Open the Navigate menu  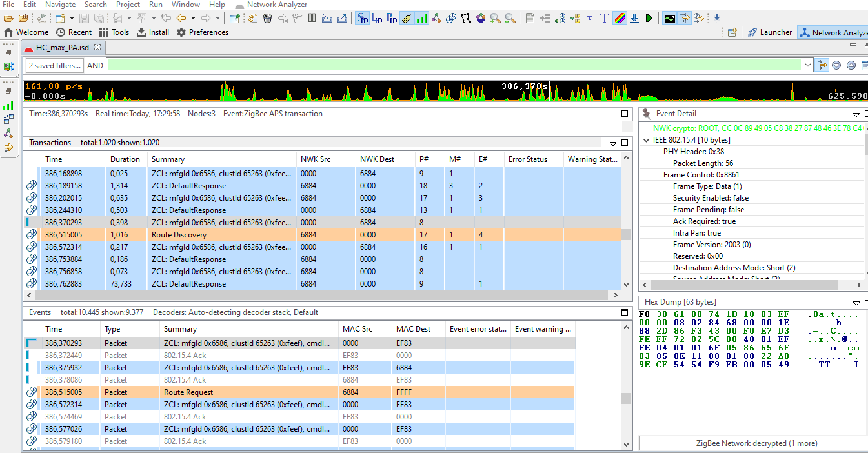tap(60, 5)
